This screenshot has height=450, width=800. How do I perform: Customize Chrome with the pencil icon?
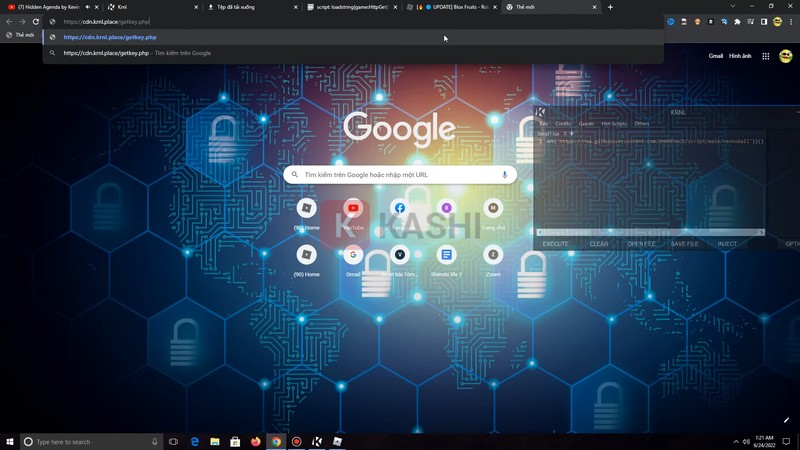(x=786, y=420)
